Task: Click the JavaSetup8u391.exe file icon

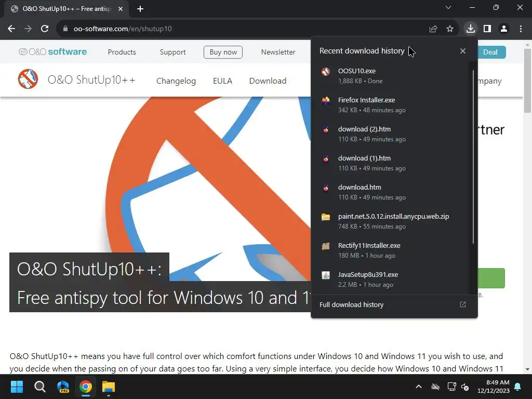Action: pos(326,275)
